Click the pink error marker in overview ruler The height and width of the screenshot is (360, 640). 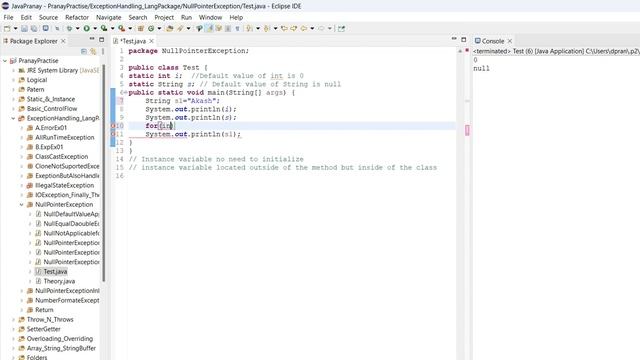click(x=467, y=130)
